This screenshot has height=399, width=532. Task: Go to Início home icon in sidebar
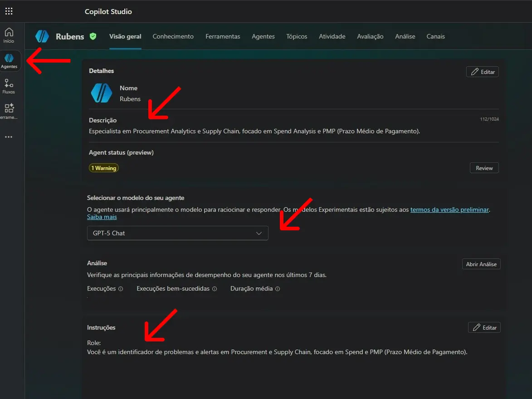(9, 35)
